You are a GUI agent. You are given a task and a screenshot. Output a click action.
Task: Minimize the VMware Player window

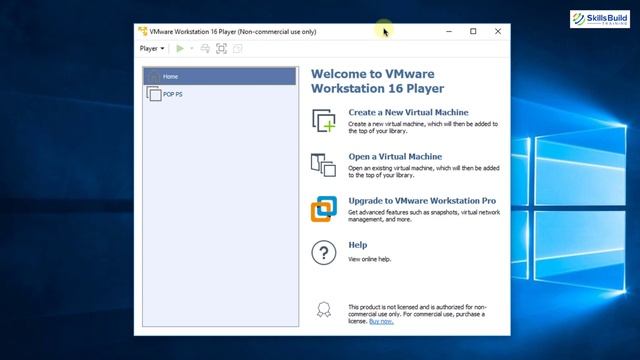coord(449,31)
